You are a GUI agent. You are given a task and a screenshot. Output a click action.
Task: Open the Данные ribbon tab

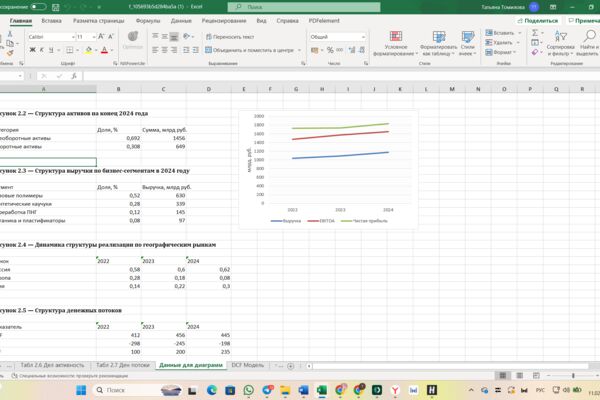coord(181,21)
